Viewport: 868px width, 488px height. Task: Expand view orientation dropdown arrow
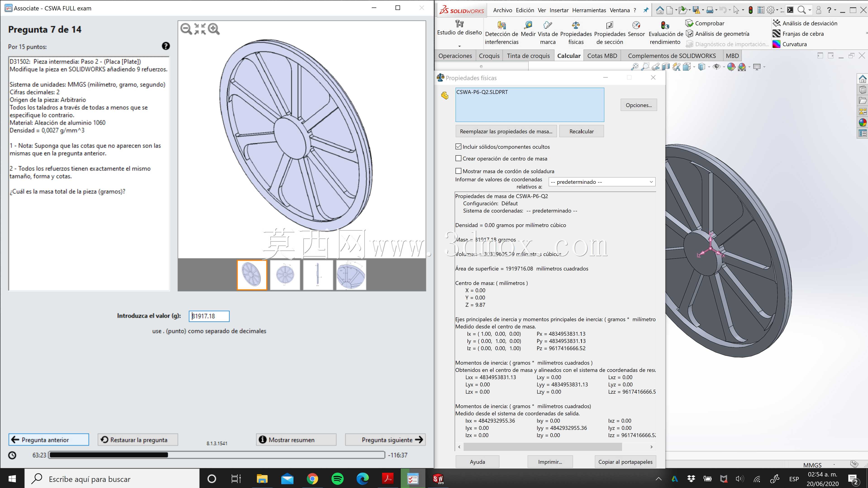[694, 67]
